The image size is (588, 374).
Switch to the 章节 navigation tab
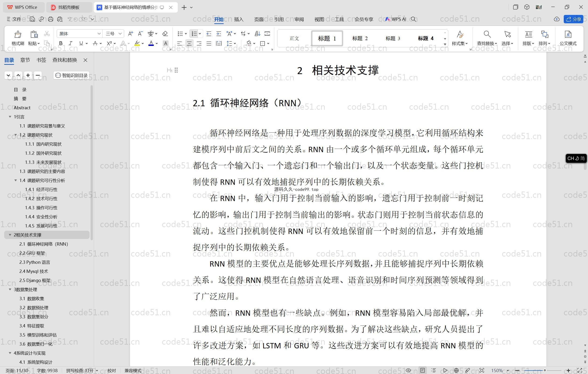pos(25,60)
